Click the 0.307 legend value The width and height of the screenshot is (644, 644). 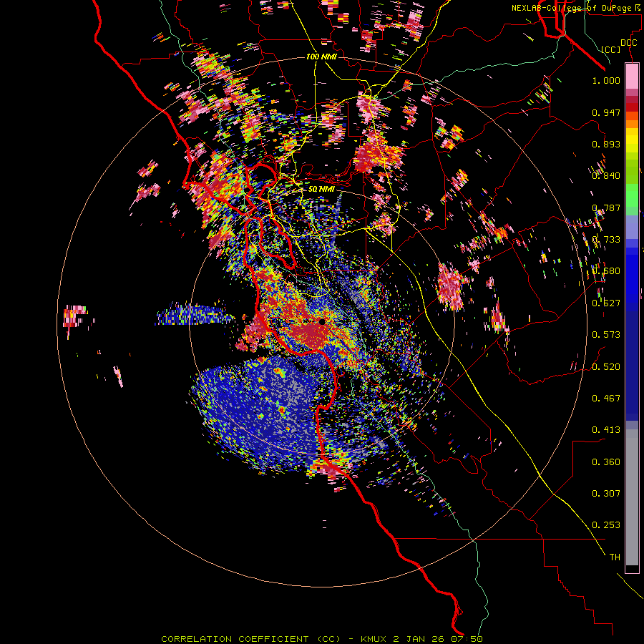coord(606,494)
